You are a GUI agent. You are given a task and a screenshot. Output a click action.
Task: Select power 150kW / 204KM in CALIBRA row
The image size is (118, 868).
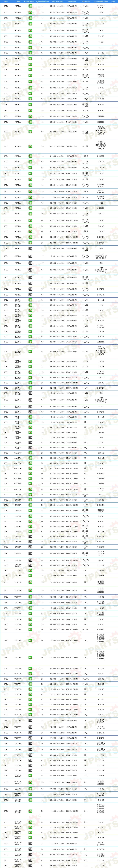pyautogui.click(x=72, y=473)
